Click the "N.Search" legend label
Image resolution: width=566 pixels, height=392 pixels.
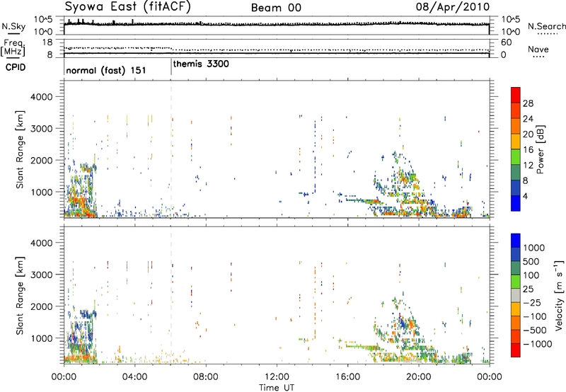pyautogui.click(x=546, y=26)
